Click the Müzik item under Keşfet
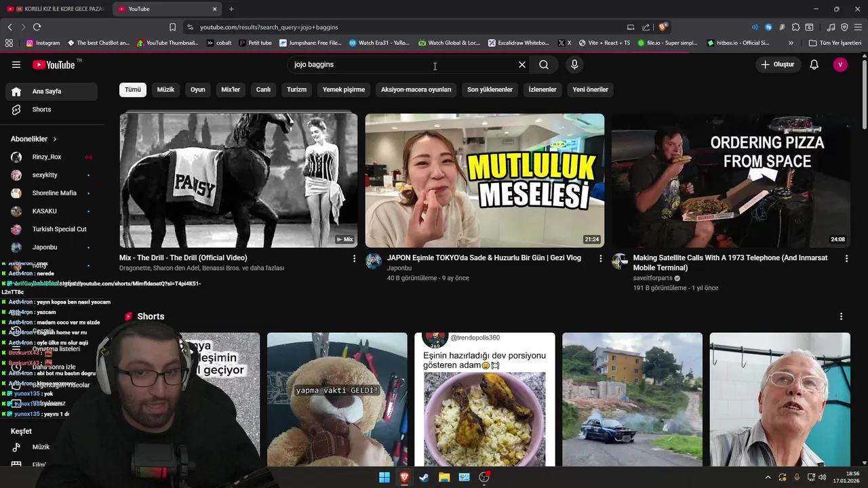The width and height of the screenshot is (868, 488). (52, 447)
